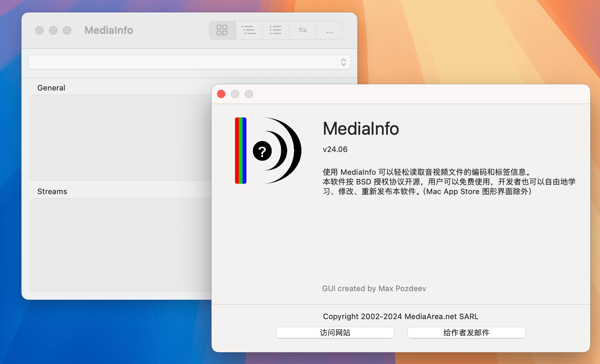Screen dimensions: 600x364
Task: Open the file selector dropdown in main window
Action: pyautogui.click(x=189, y=62)
